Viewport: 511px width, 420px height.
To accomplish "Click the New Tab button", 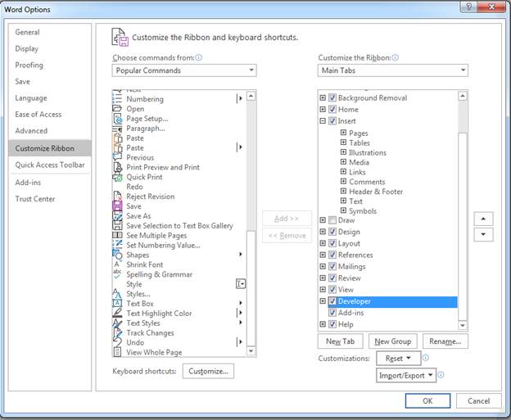I will 340,341.
